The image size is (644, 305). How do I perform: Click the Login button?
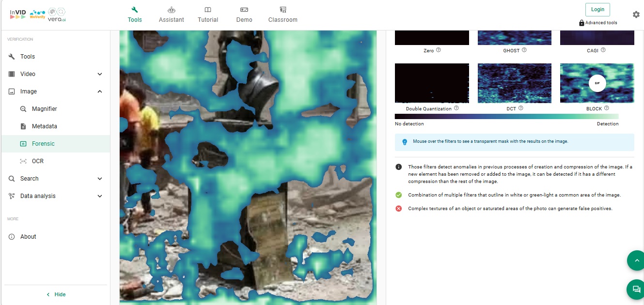[x=597, y=9]
